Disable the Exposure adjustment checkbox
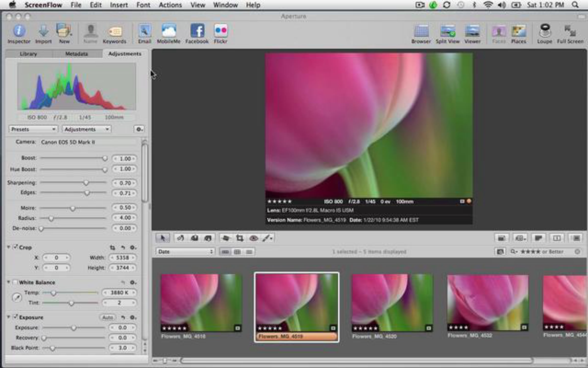Screen dimensions: 588x368 pos(15,317)
